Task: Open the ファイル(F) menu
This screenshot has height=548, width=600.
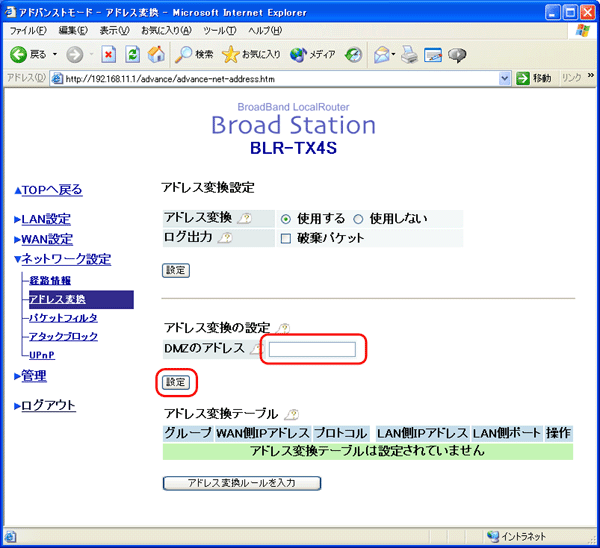Action: [28, 31]
